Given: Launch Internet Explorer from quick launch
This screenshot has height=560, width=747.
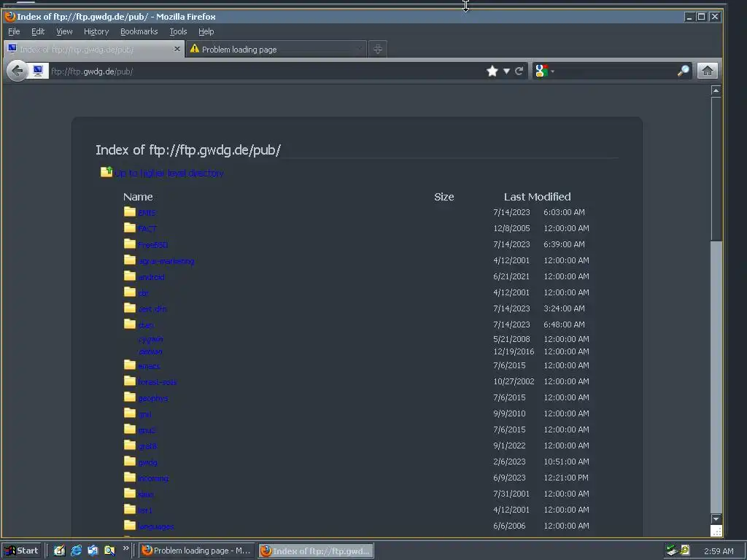Looking at the screenshot, I should (x=76, y=551).
